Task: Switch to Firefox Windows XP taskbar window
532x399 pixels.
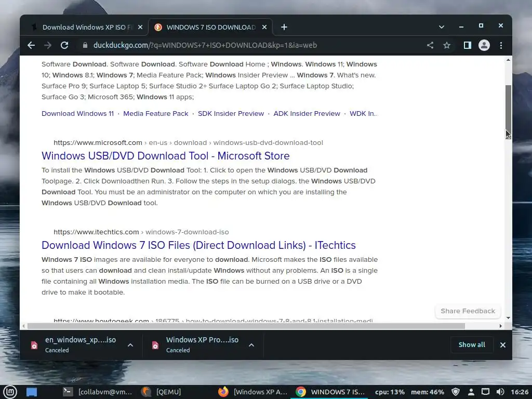Action: 253,392
